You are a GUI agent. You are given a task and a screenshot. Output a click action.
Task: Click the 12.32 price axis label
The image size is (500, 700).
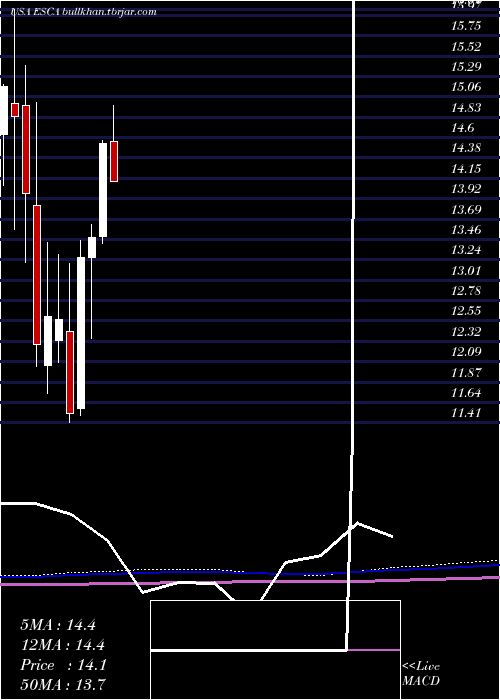pos(466,332)
